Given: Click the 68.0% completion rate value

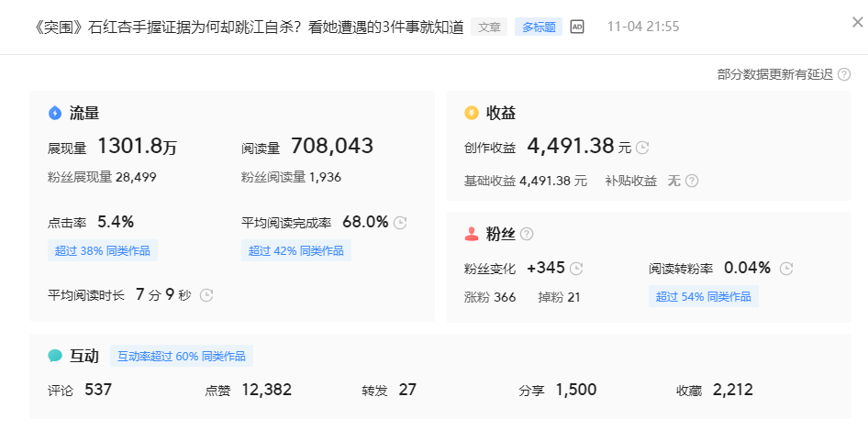Looking at the screenshot, I should pyautogui.click(x=365, y=223).
